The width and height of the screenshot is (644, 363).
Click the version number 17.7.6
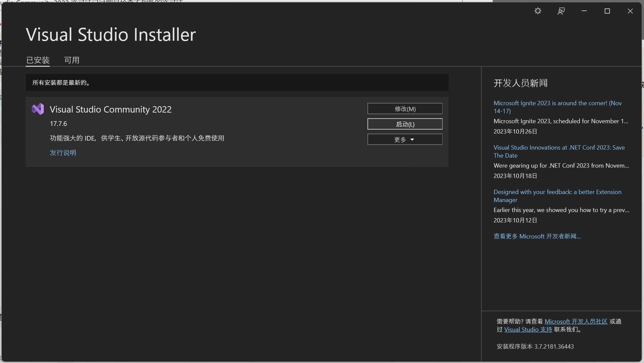pyautogui.click(x=58, y=124)
